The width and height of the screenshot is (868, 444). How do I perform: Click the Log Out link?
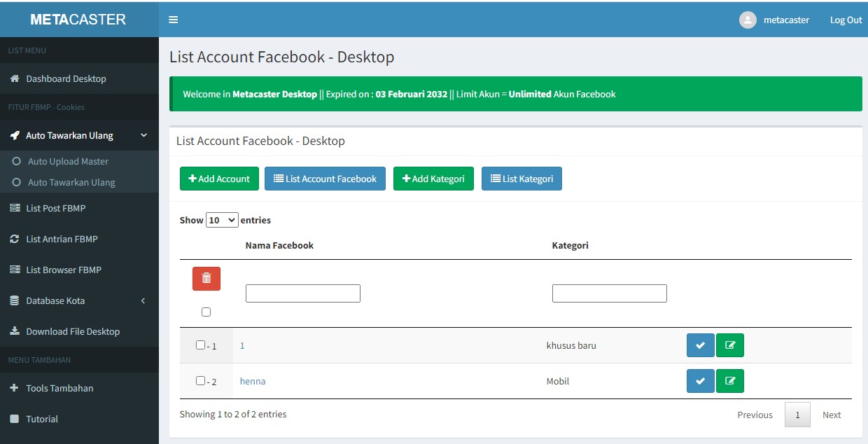[x=846, y=20]
